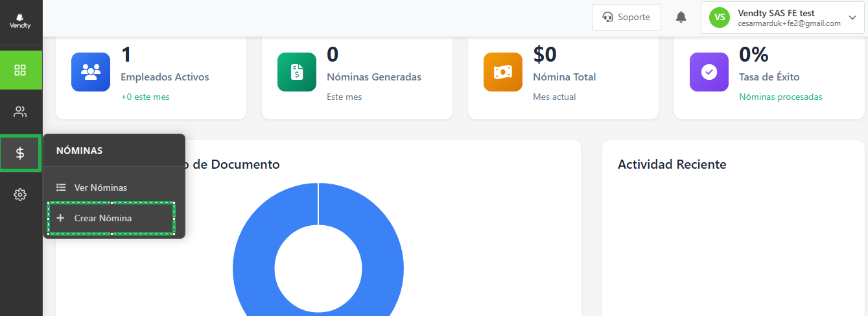Image resolution: width=868 pixels, height=316 pixels.
Task: Choose Crear Nómina from the flyout menu
Action: [x=111, y=218]
